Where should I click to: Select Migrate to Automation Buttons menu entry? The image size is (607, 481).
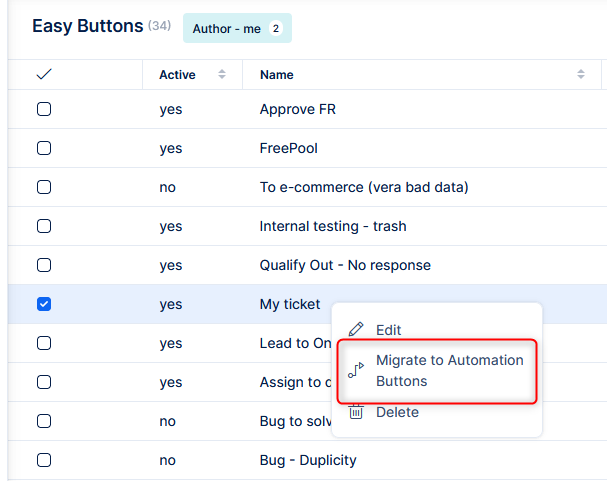(449, 370)
